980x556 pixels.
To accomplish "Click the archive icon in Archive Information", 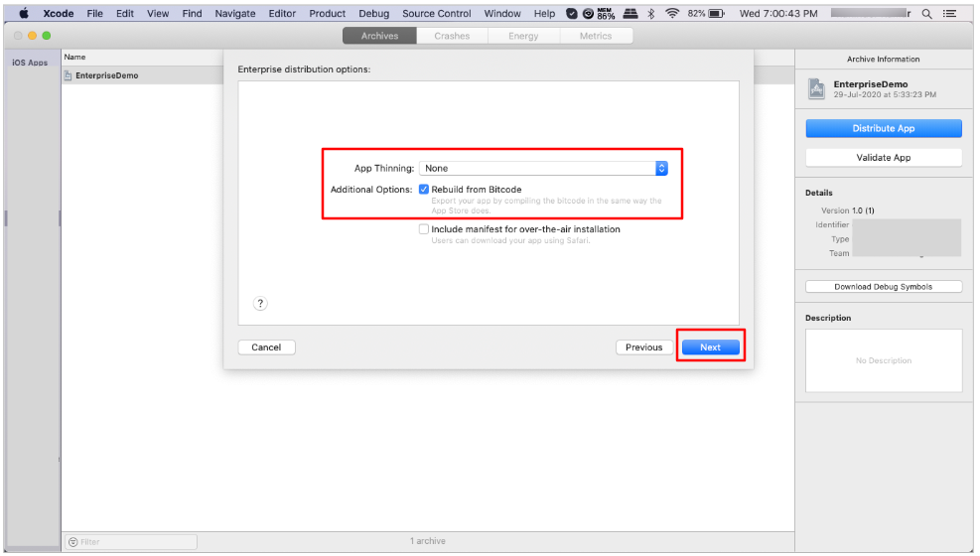I will (x=816, y=88).
